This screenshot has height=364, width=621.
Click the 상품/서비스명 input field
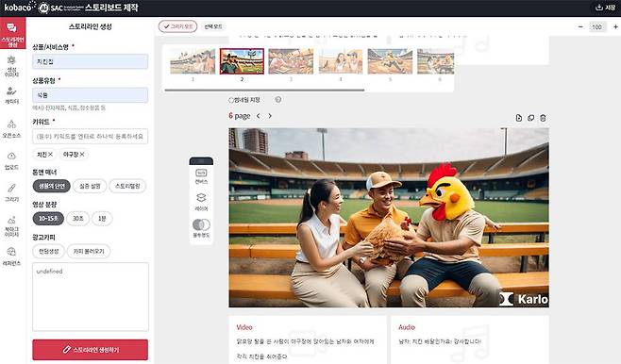(91, 61)
